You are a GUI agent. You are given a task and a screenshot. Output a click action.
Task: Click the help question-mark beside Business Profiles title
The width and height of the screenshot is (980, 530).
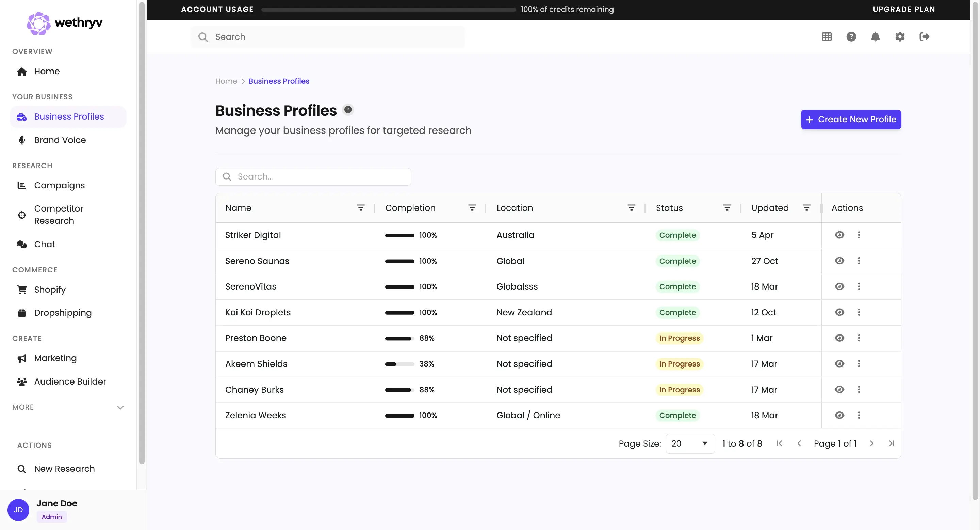(x=348, y=109)
